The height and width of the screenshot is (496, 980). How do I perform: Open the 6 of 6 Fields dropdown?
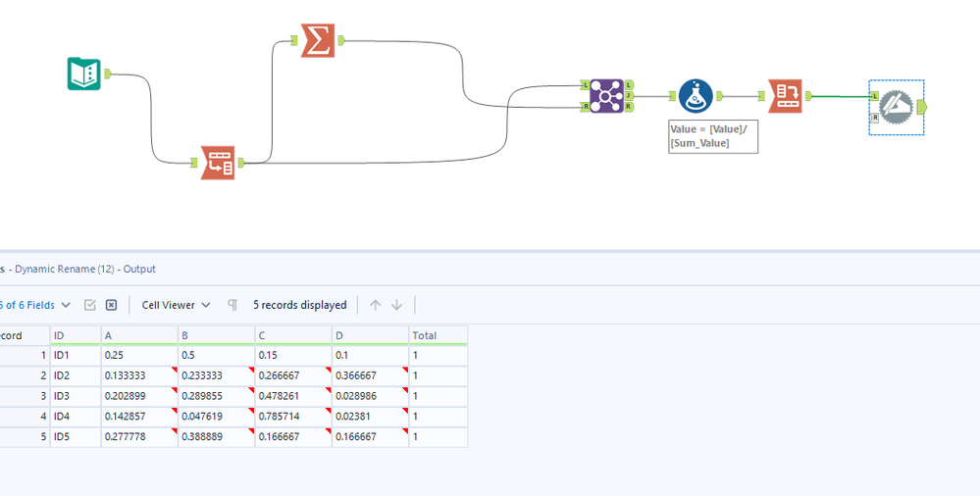click(35, 305)
